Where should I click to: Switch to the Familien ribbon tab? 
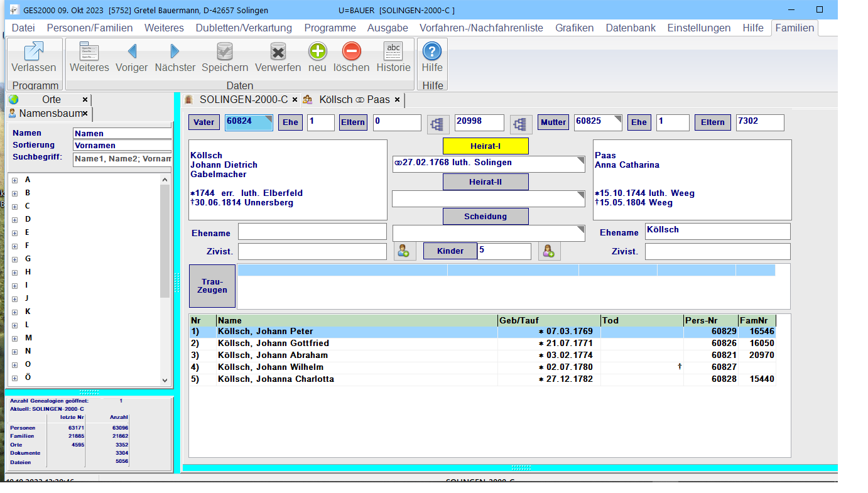pyautogui.click(x=795, y=28)
